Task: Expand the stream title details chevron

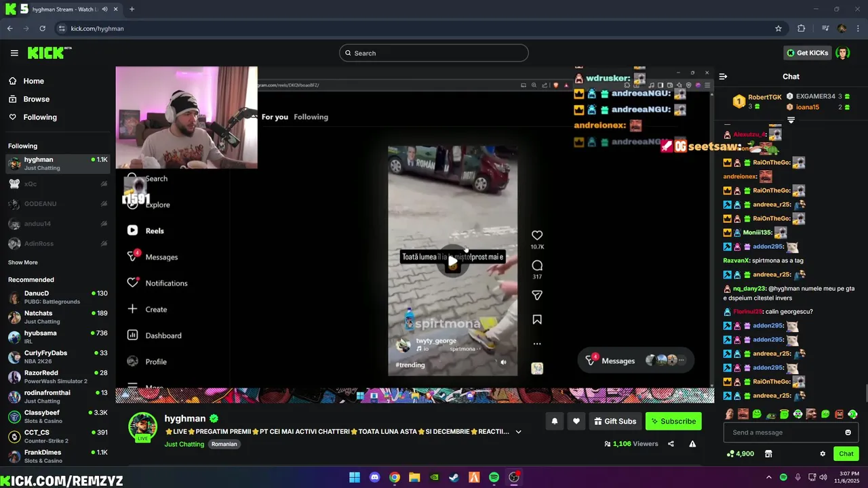Action: click(518, 432)
